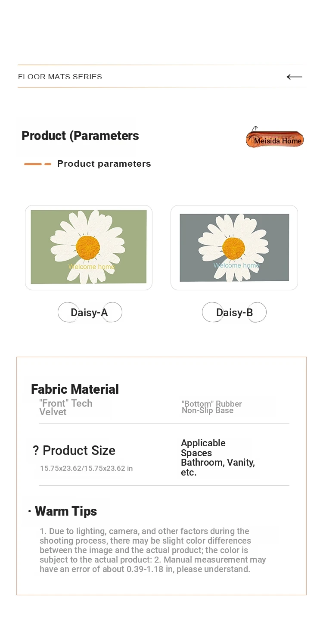Choose the Daisy-B label pill
The width and height of the screenshot is (323, 644).
pyautogui.click(x=234, y=312)
